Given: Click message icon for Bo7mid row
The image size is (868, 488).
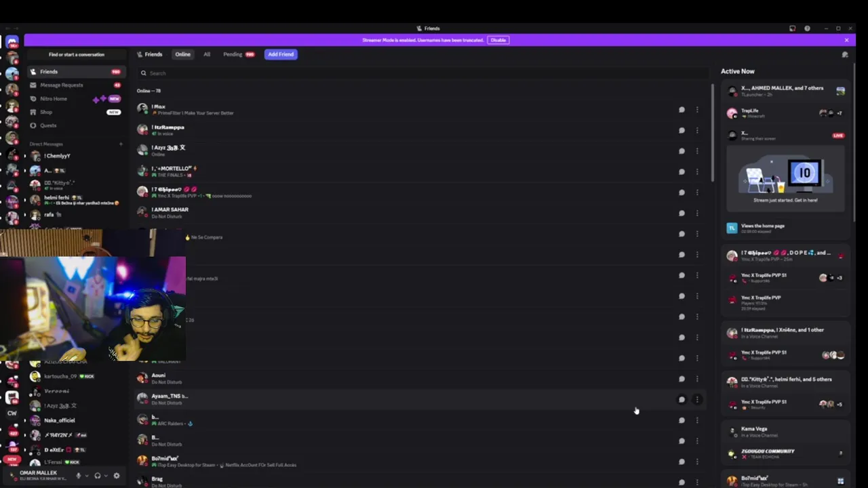Looking at the screenshot, I should pyautogui.click(x=682, y=462).
